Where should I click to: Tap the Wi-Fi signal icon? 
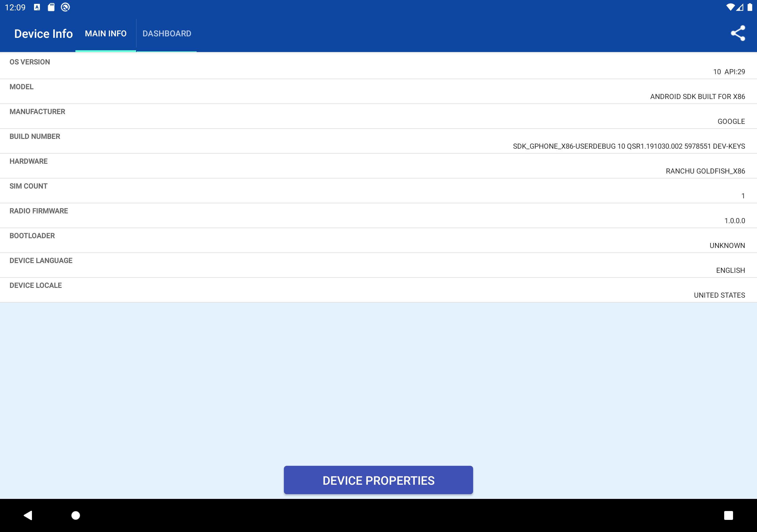tap(730, 7)
